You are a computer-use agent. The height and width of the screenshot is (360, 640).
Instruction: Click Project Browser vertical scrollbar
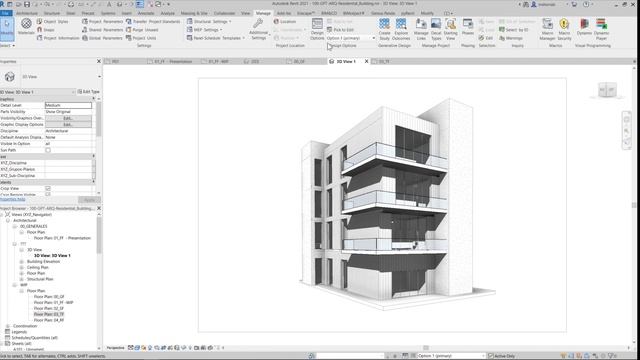click(x=99, y=235)
